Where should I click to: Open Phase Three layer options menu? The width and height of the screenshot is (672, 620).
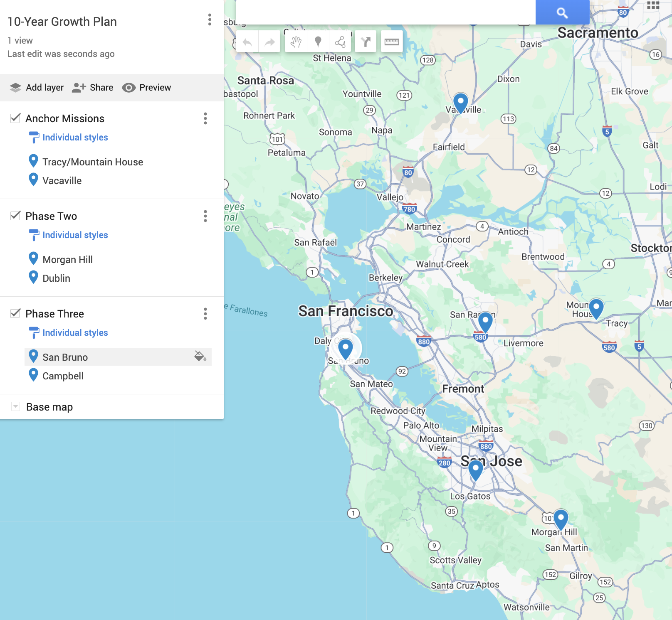[205, 314]
